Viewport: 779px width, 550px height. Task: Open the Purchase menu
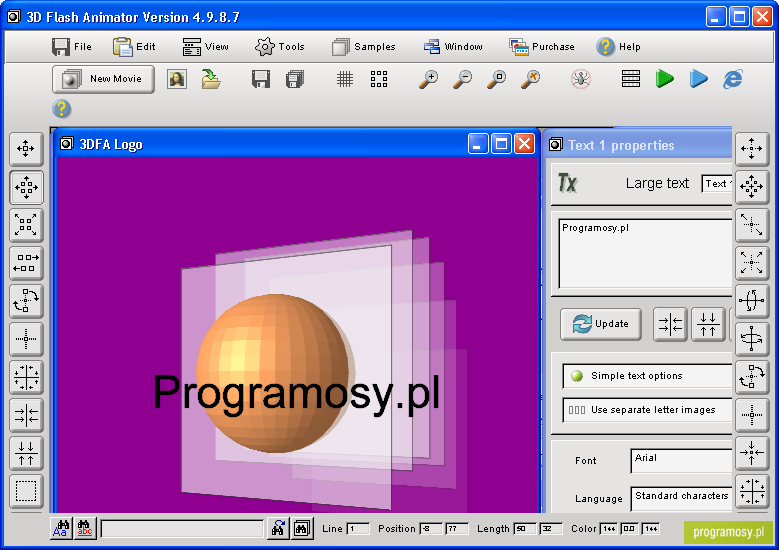pyautogui.click(x=542, y=47)
